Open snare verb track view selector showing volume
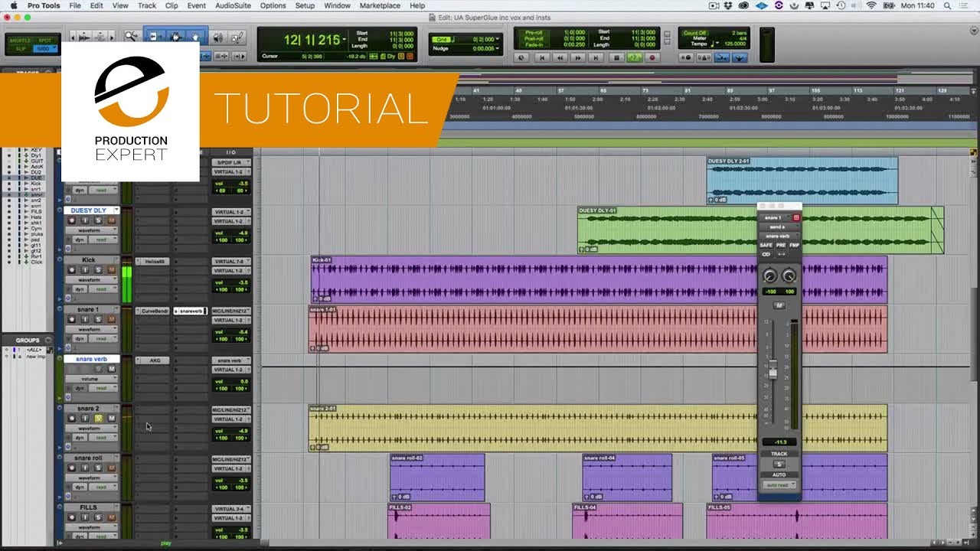 90,379
